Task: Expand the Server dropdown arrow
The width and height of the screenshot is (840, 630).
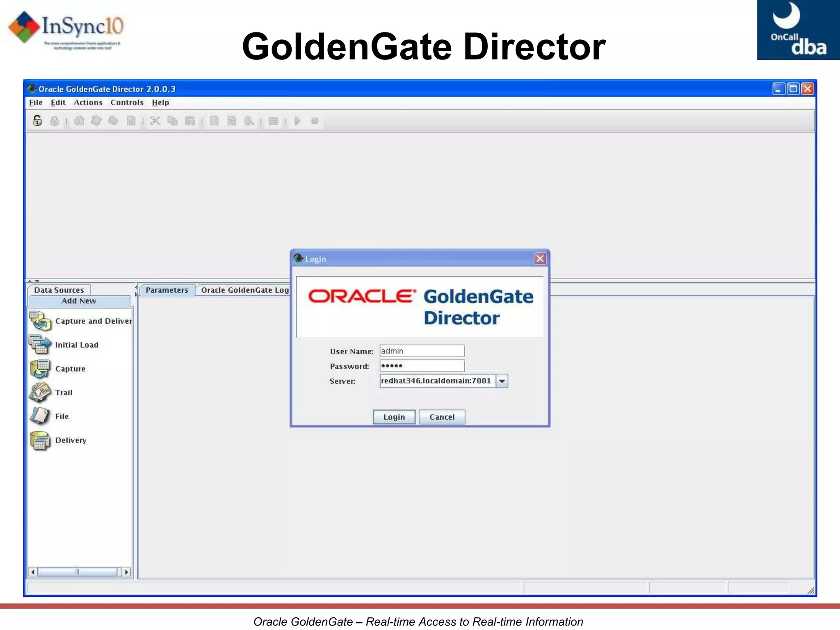Action: (x=502, y=381)
